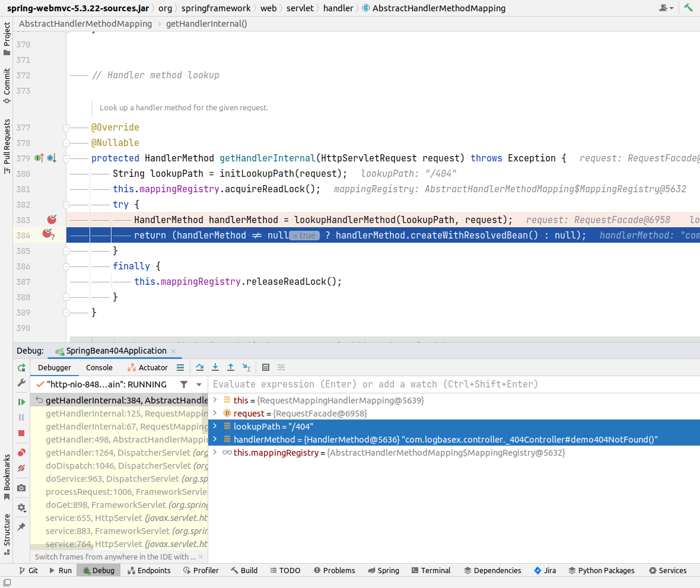
Task: Toggle Mute Breakpoints icon
Action: click(21, 468)
